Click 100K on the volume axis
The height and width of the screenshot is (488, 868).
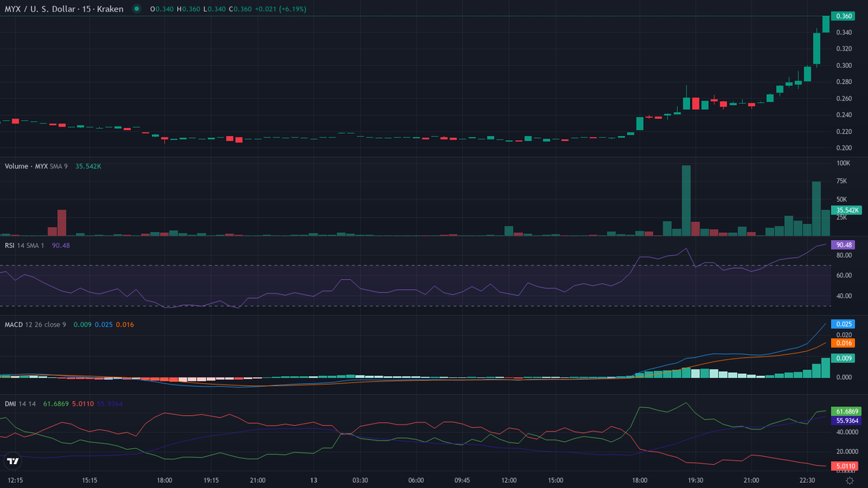click(843, 164)
